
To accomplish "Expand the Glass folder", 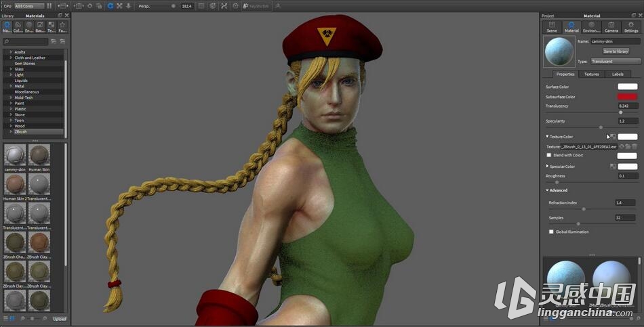I will point(11,69).
